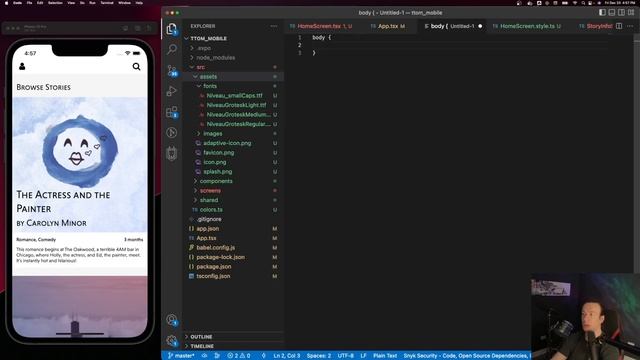Toggle the primary sidebar layout button
This screenshot has height=360, width=640.
coord(602,13)
